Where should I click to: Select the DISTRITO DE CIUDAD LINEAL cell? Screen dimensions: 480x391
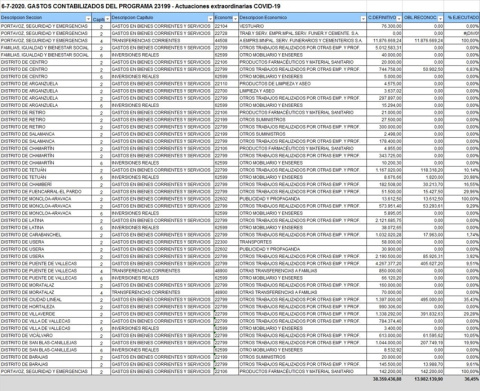coord(46,299)
